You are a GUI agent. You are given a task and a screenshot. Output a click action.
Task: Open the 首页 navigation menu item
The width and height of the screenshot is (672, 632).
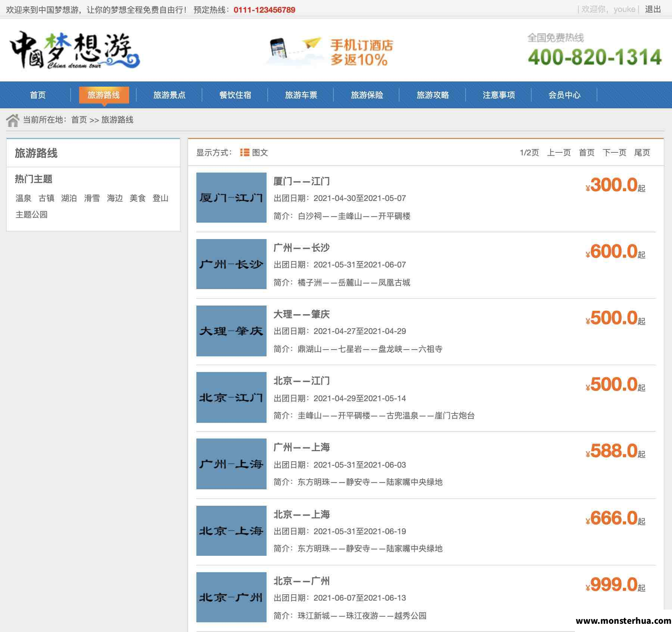(x=38, y=95)
